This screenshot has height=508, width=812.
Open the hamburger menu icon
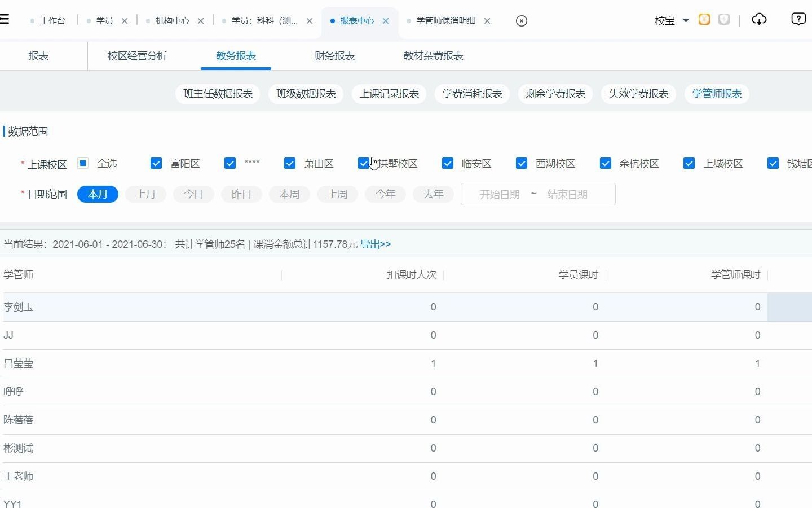click(5, 19)
